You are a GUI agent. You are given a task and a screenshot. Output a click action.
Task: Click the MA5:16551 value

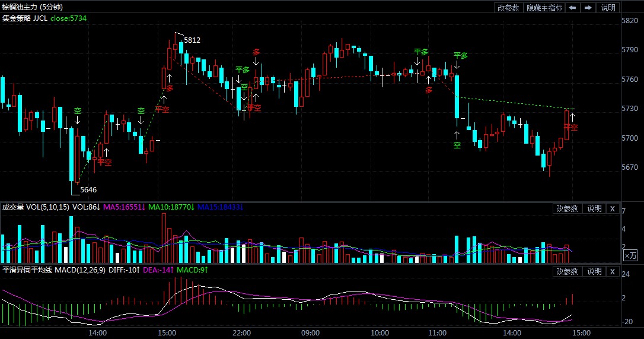click(124, 207)
